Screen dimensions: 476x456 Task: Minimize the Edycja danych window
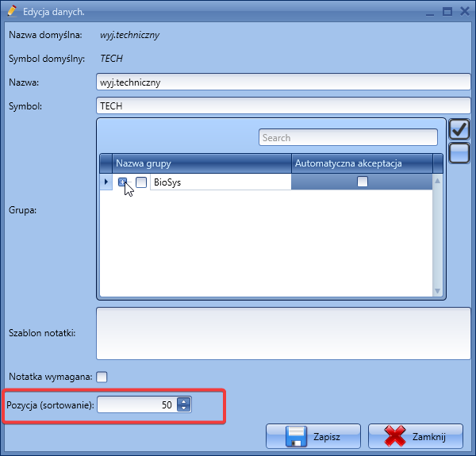[x=429, y=12]
